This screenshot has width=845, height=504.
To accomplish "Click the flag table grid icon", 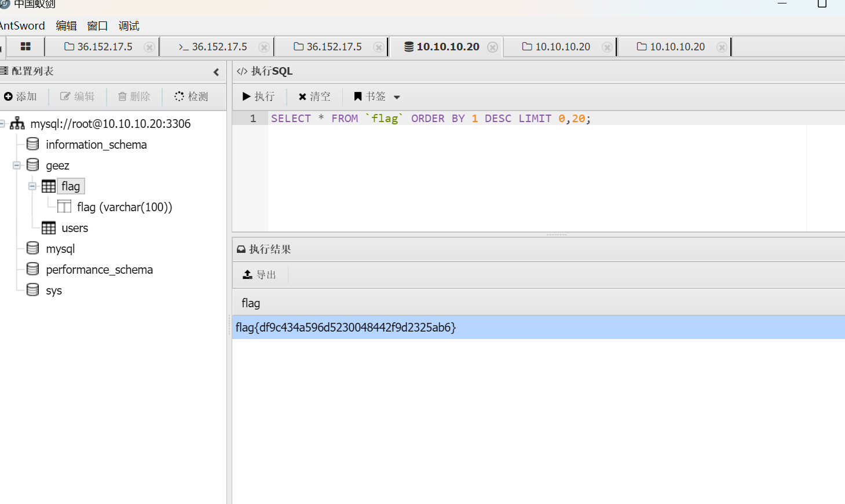I will coord(49,186).
